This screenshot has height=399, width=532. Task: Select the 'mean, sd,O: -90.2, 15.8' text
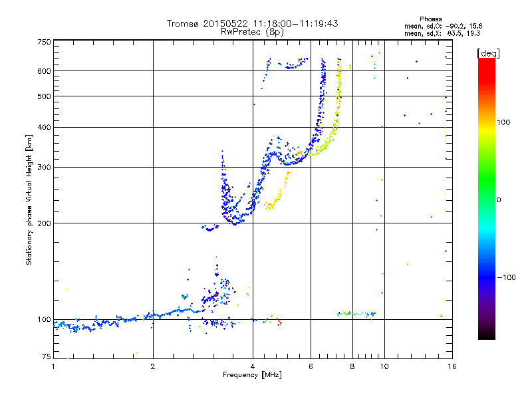click(x=443, y=26)
